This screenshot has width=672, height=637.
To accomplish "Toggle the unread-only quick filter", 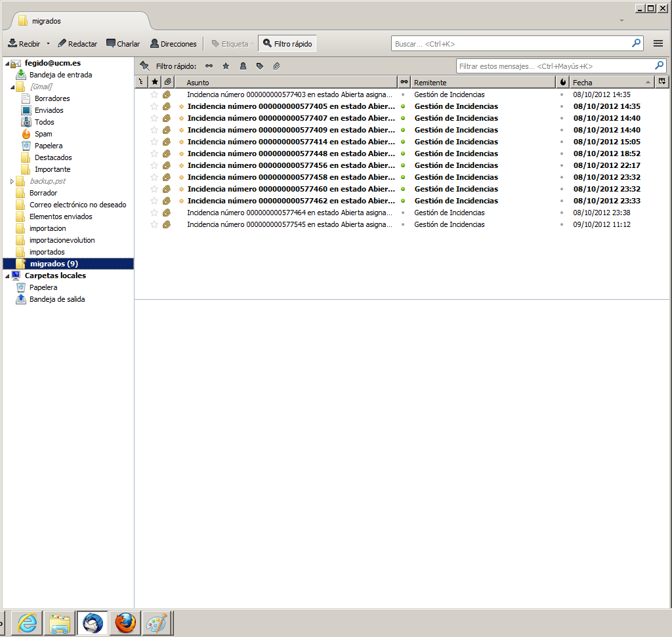I will pyautogui.click(x=209, y=66).
